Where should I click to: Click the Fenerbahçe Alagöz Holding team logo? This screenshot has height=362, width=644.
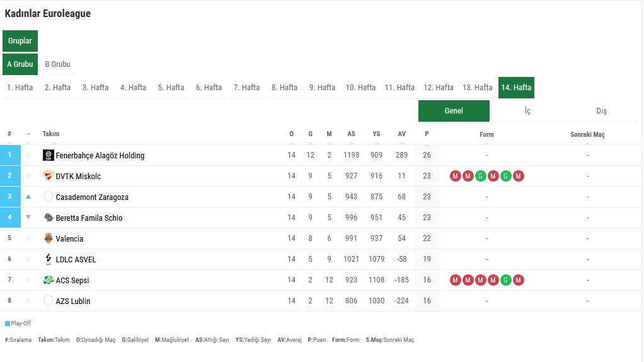coord(49,155)
